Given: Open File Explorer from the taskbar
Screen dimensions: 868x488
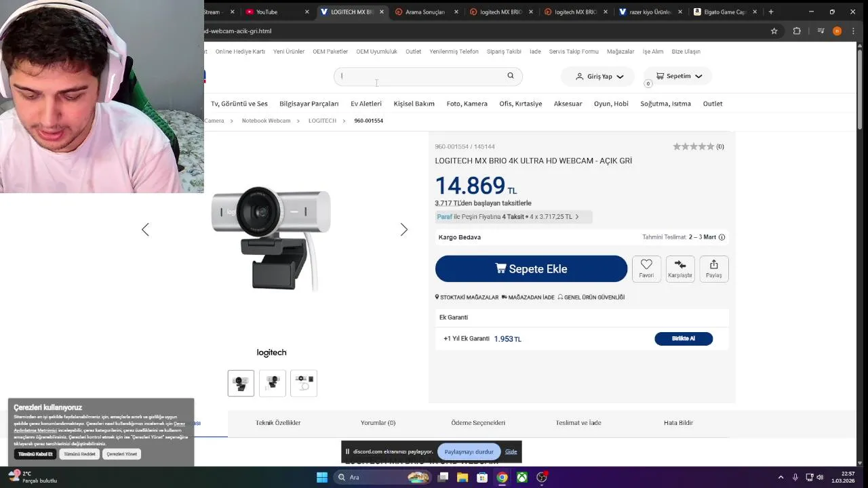Looking at the screenshot, I should [x=462, y=477].
